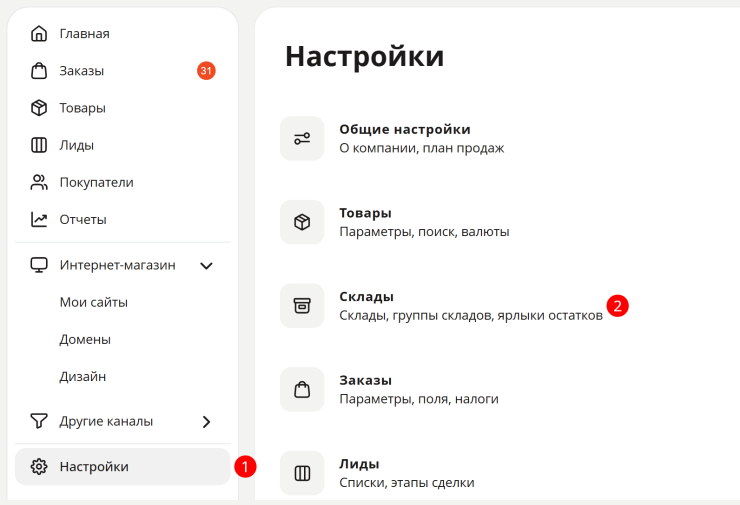Screen dimensions: 740x505
Task: Click the red 31 orders badge
Action: [x=206, y=71]
